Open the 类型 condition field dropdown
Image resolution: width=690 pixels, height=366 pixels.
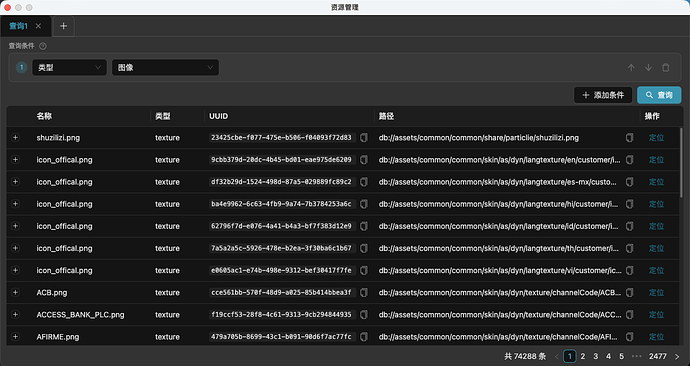click(70, 67)
